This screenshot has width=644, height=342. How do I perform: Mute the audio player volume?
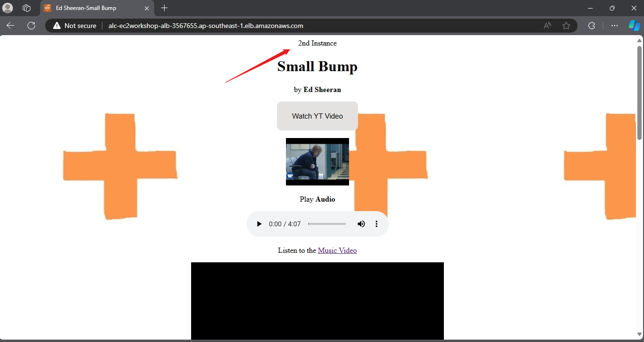coord(361,224)
